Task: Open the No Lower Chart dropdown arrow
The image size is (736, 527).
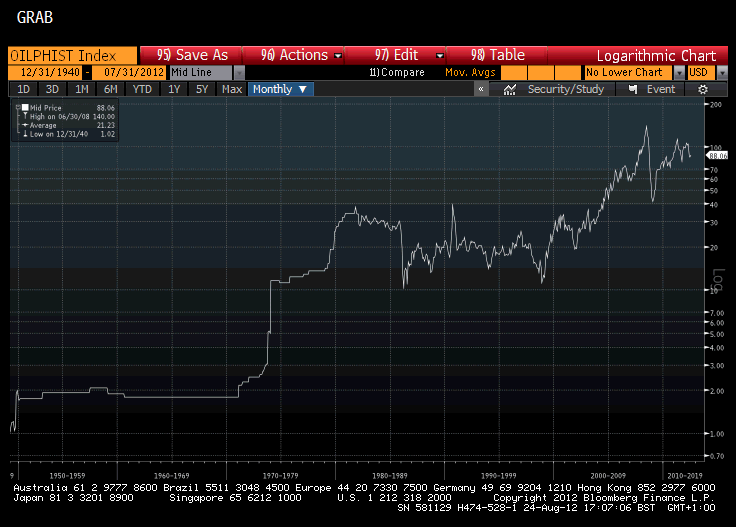Action: pos(679,73)
